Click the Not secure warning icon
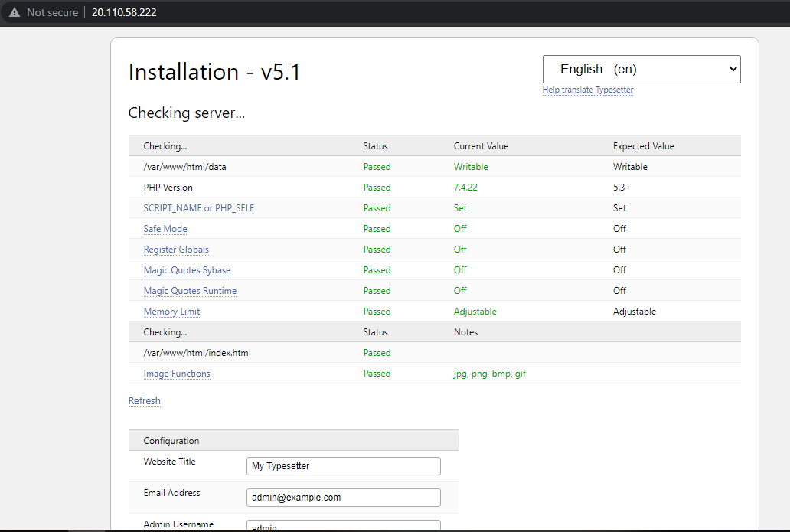 [x=15, y=12]
